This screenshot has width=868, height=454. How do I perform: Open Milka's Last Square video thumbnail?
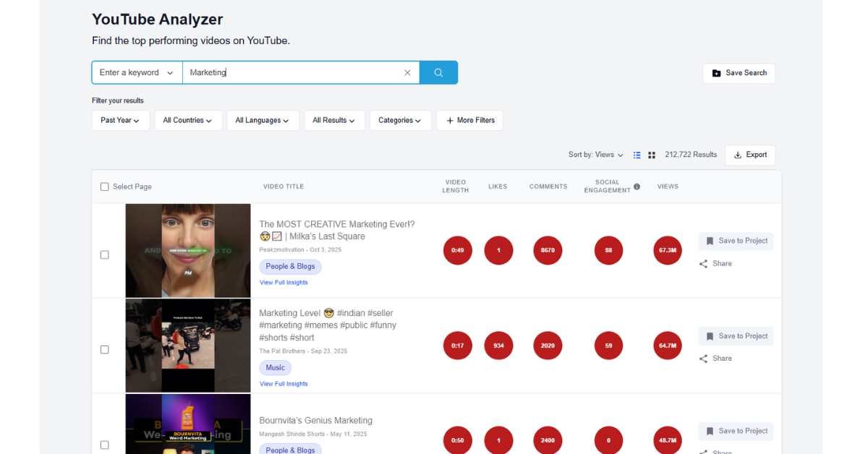(x=188, y=250)
